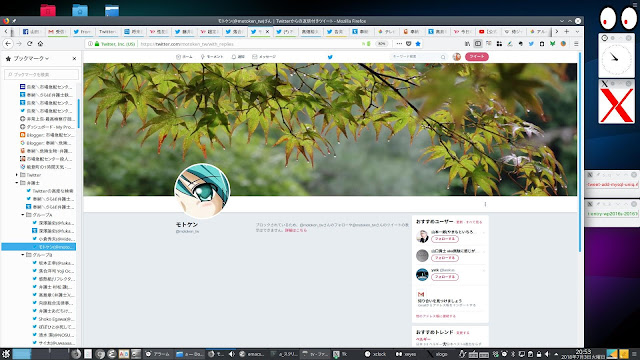Click the blue bookmark star in address bar
The width and height of the screenshot is (640, 360).
pos(418,44)
